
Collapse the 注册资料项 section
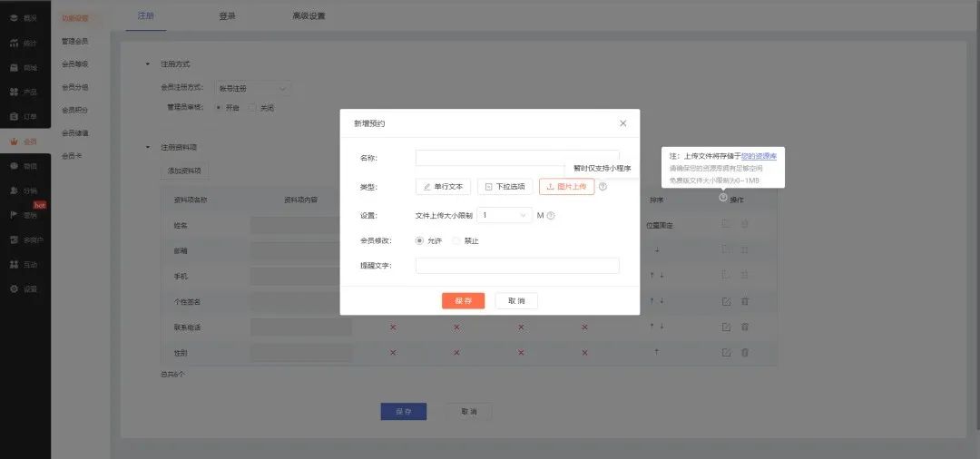(149, 147)
